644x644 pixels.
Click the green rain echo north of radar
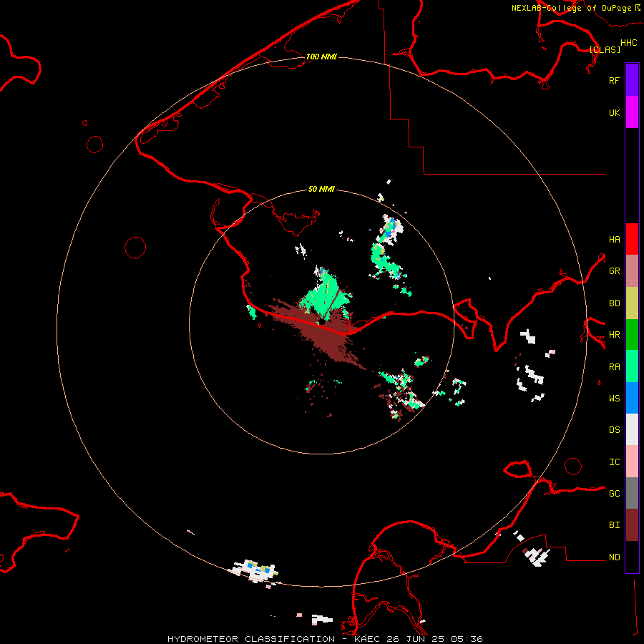326,293
